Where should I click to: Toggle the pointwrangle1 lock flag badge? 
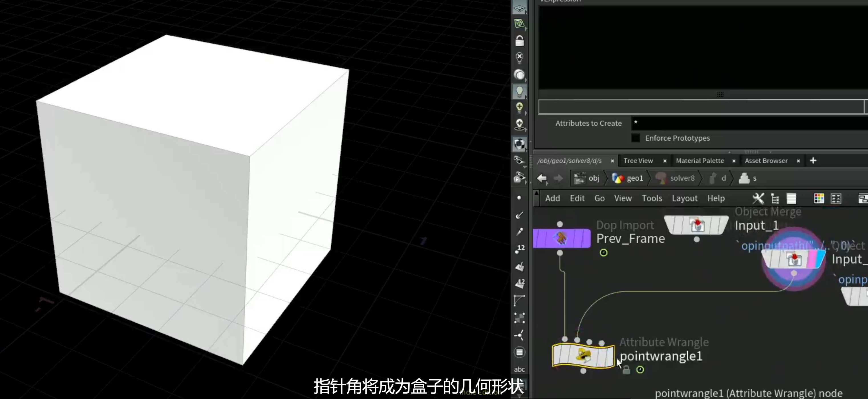coord(626,370)
